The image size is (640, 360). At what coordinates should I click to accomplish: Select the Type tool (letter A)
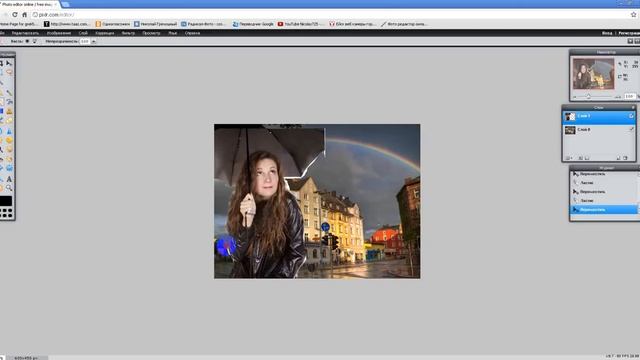coord(9,179)
